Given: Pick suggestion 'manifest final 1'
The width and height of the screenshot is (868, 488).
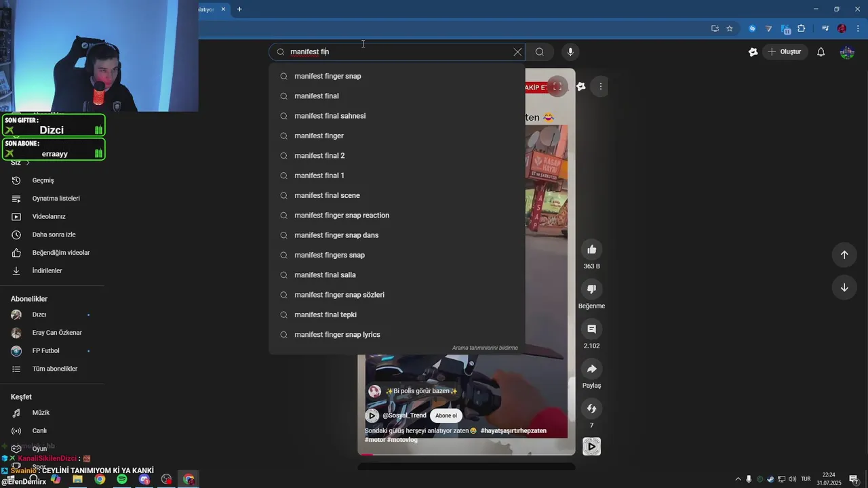Looking at the screenshot, I should click(397, 176).
